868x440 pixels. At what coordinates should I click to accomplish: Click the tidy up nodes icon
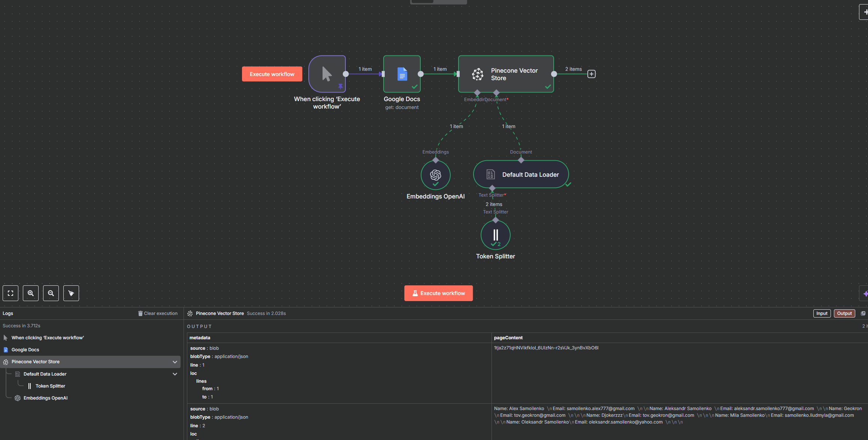tap(71, 293)
